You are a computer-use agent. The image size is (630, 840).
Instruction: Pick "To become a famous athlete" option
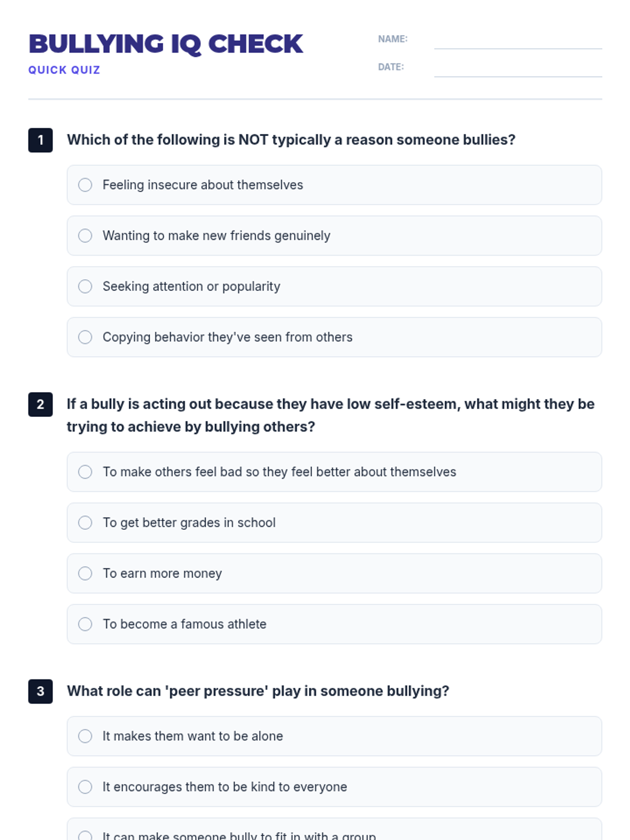pyautogui.click(x=85, y=624)
